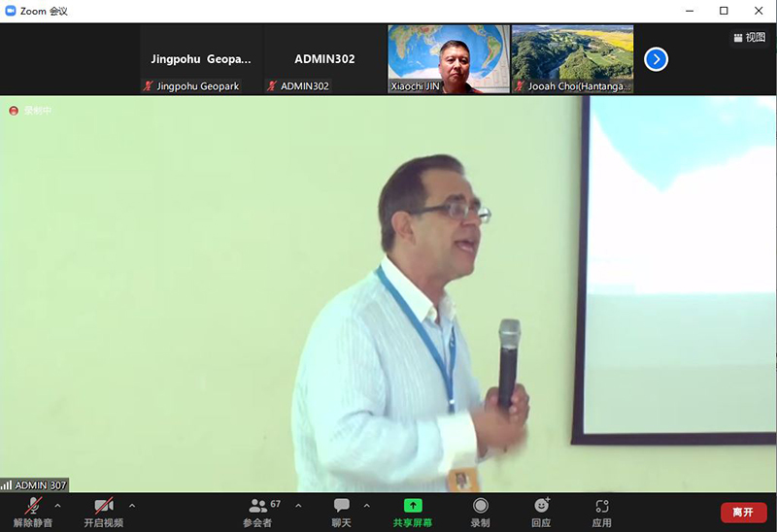Expand video options arrow beside 开启视频

click(x=132, y=505)
